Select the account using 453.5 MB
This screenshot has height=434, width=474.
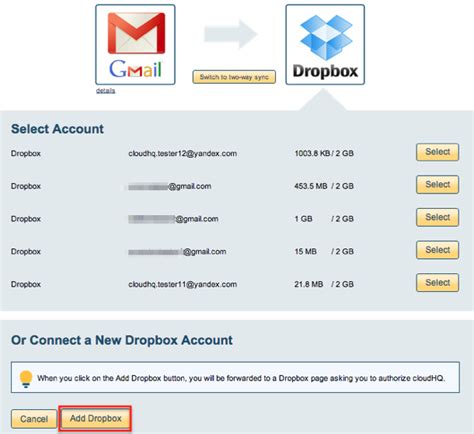437,185
